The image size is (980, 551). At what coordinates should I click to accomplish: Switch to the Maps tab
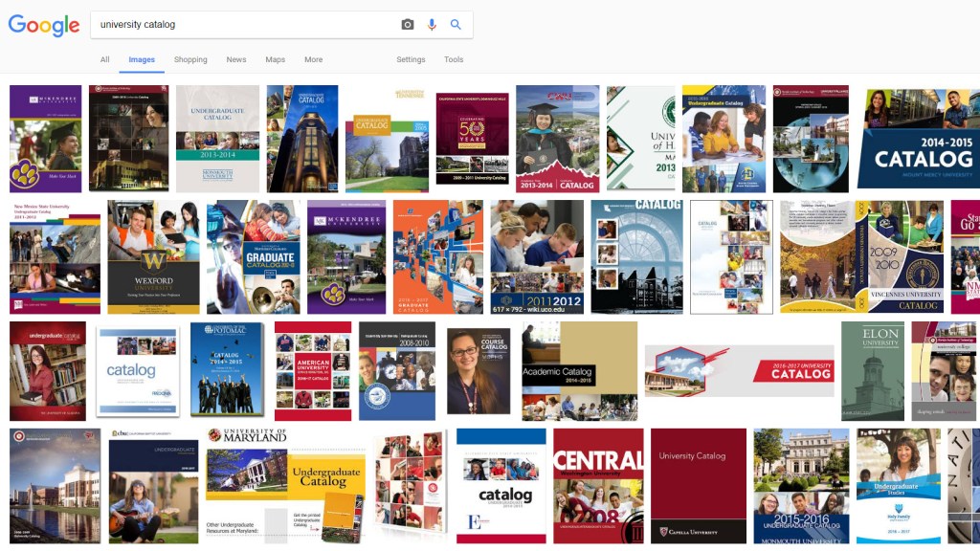[x=275, y=59]
